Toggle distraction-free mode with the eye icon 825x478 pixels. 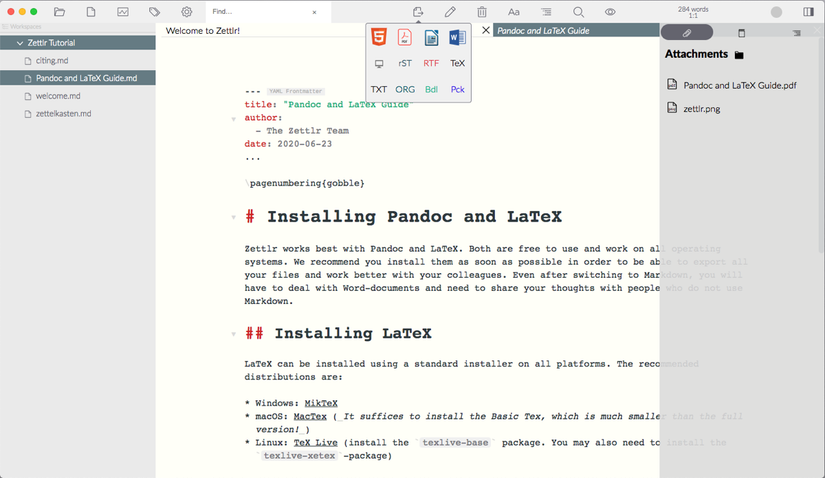click(x=610, y=12)
